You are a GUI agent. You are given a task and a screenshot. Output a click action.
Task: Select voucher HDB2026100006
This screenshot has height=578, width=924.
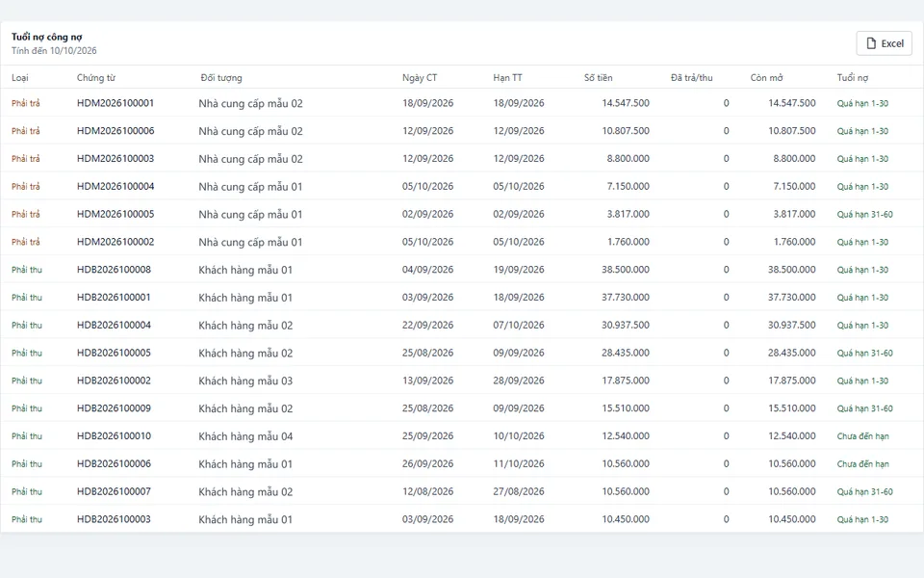(x=114, y=463)
